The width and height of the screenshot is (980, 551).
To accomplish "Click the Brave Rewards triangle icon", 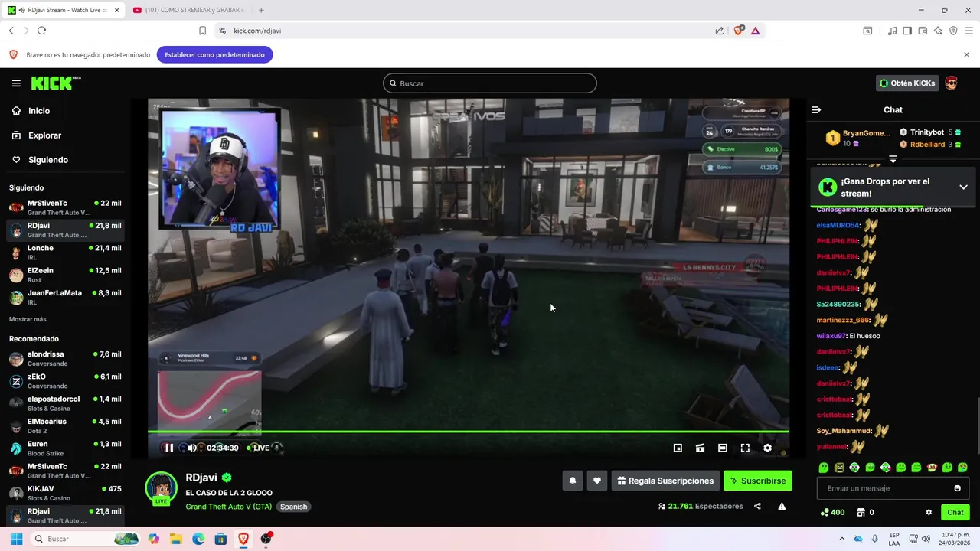I will click(x=755, y=31).
